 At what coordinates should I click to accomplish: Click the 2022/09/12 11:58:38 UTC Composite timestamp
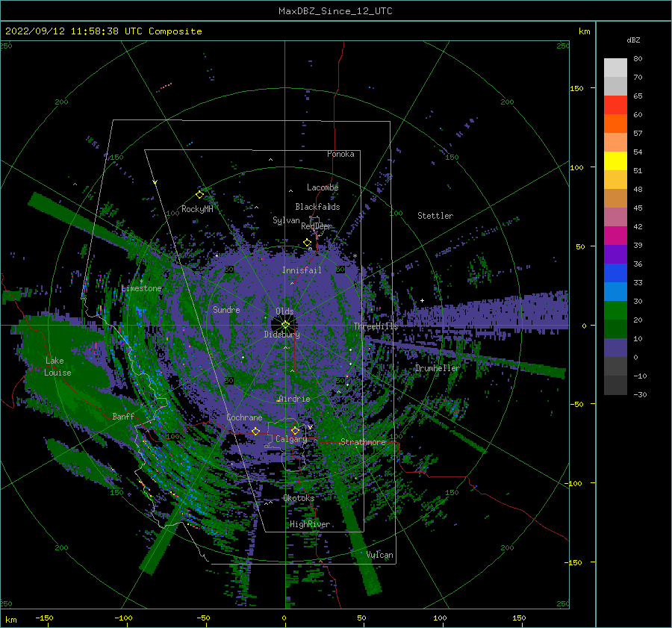103,31
